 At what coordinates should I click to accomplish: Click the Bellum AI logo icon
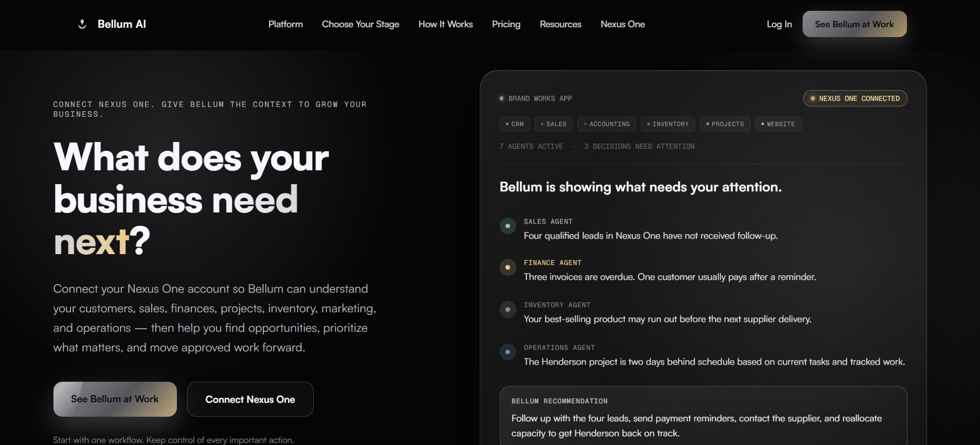point(82,24)
